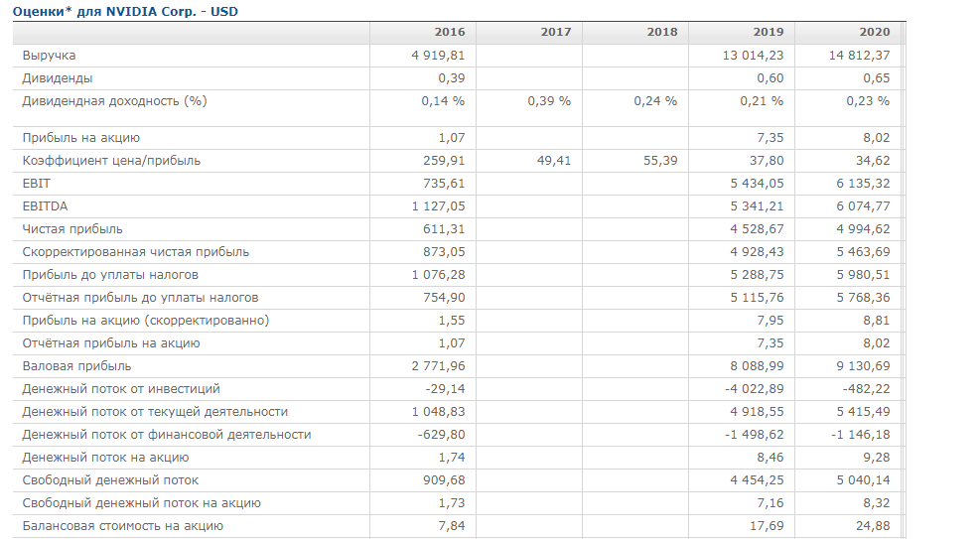Select revenue value 14 812,37
The height and width of the screenshot is (539, 980).
point(860,55)
